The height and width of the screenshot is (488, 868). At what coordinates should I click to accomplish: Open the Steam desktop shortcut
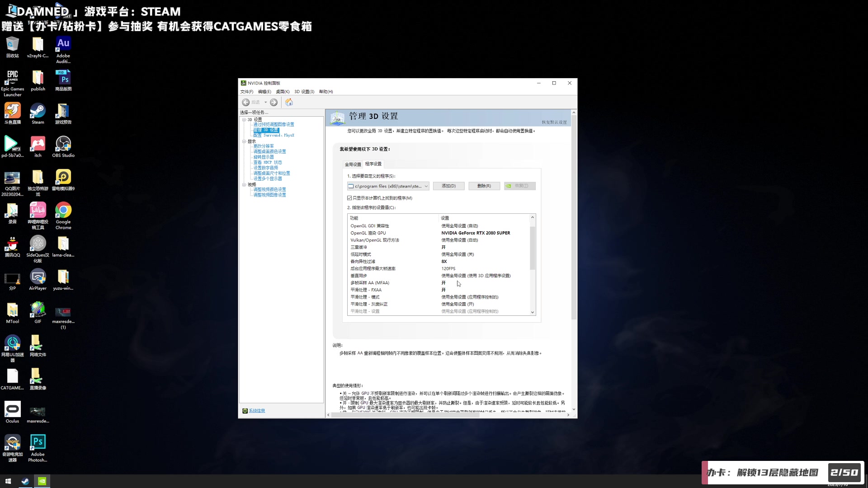pyautogui.click(x=38, y=113)
